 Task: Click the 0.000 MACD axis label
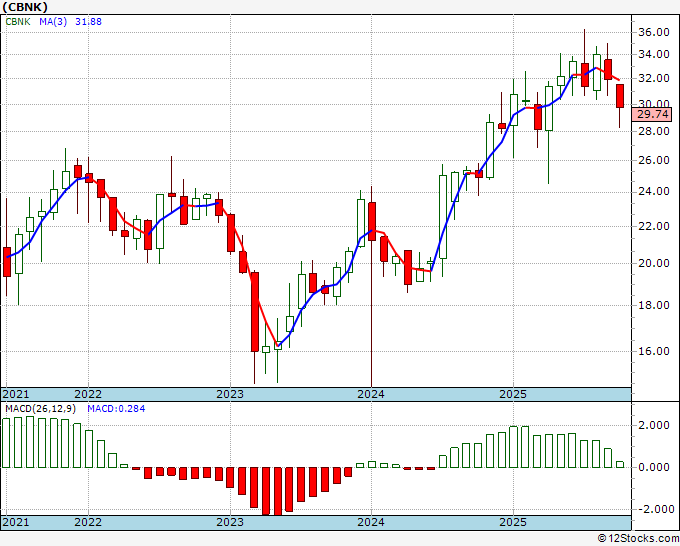pyautogui.click(x=654, y=467)
